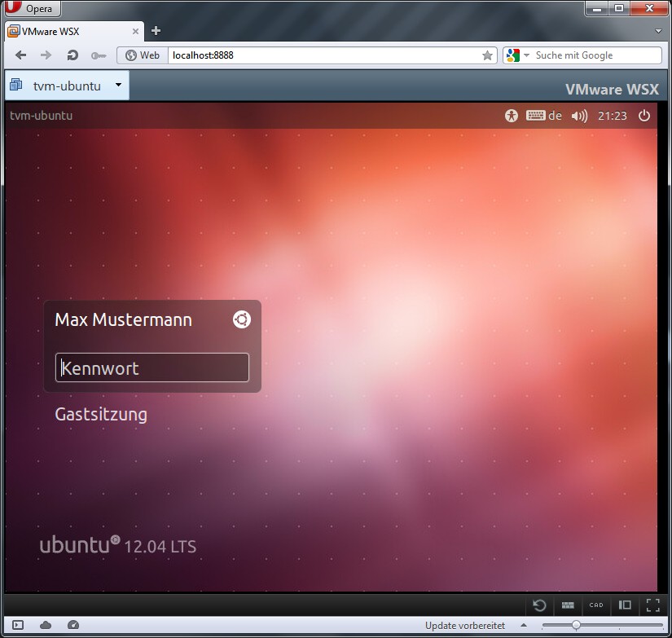Close the VMware WSX tab

tap(135, 31)
